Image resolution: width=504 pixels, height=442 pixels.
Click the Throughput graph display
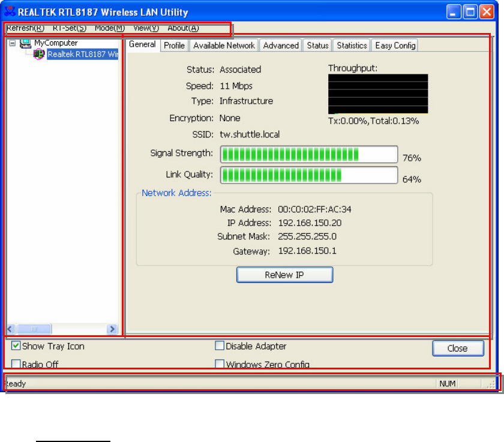point(378,94)
